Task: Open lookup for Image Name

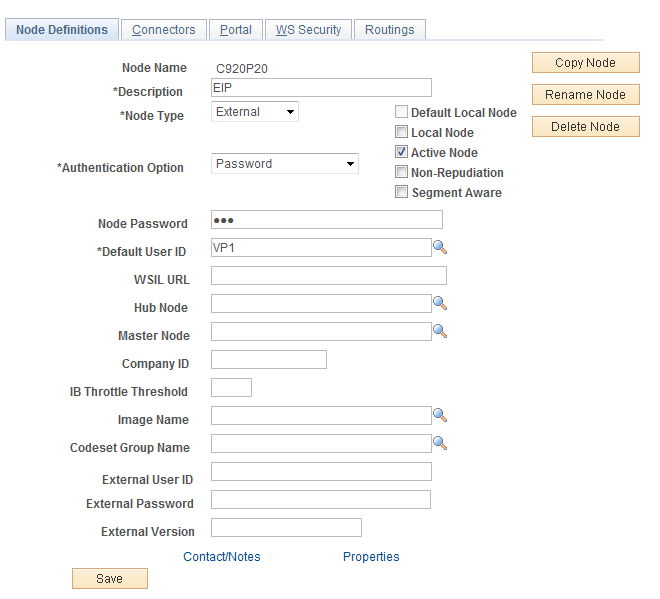Action: point(440,415)
